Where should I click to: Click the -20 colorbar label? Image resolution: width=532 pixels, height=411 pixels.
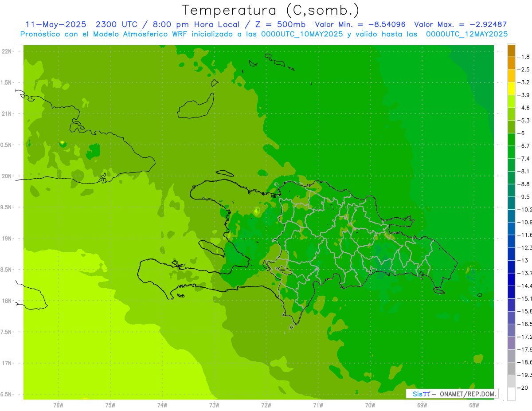523,388
